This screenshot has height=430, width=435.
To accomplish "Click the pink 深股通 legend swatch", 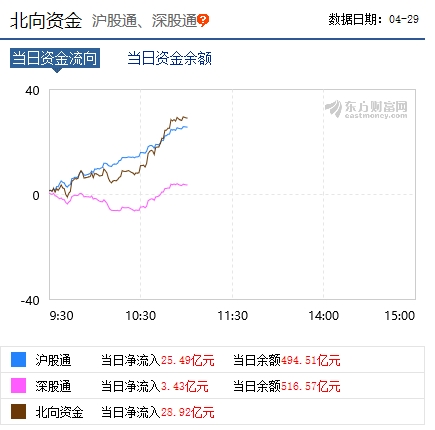I will click(18, 386).
